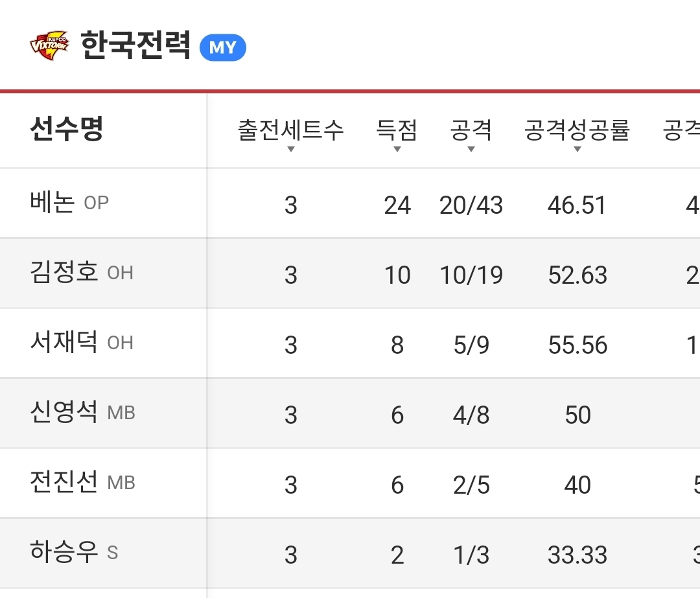
Task: Open player 김정호 profile
Action: [x=64, y=273]
